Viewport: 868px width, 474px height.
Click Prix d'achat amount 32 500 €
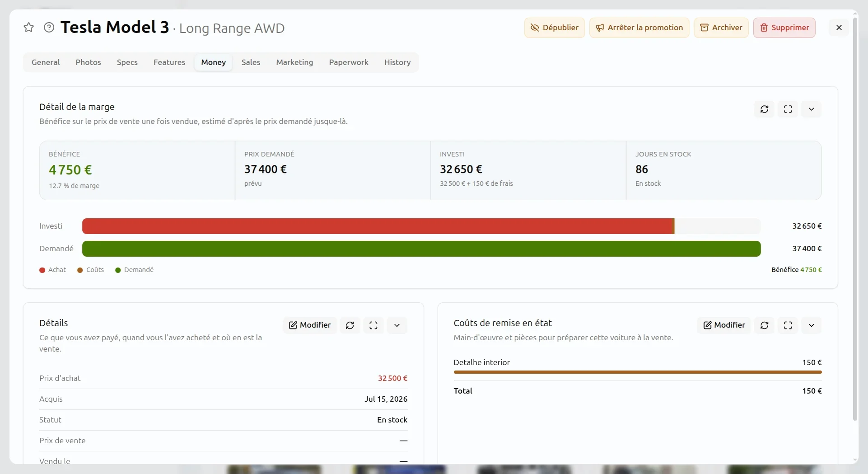pos(392,378)
